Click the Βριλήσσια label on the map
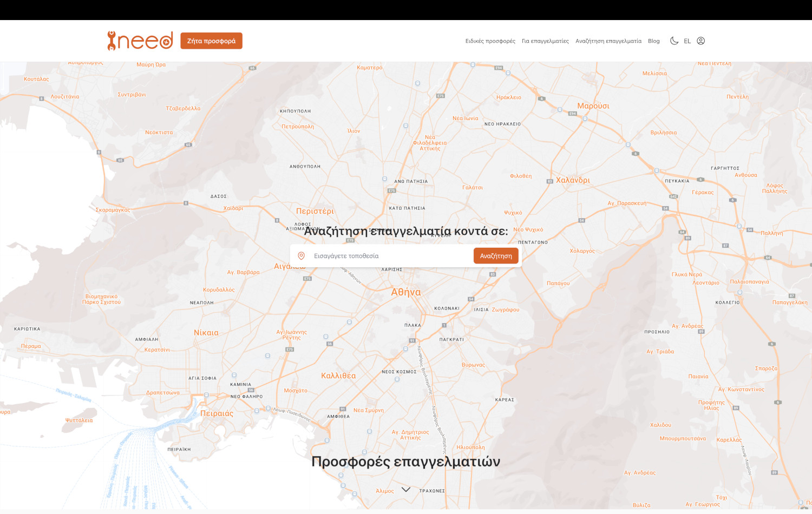The height and width of the screenshot is (514, 812). point(664,133)
